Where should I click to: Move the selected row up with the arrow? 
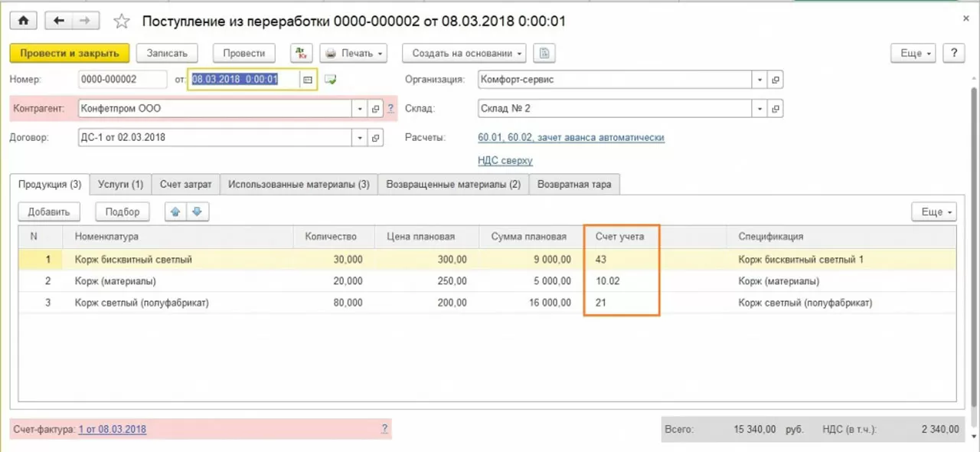[x=175, y=211]
